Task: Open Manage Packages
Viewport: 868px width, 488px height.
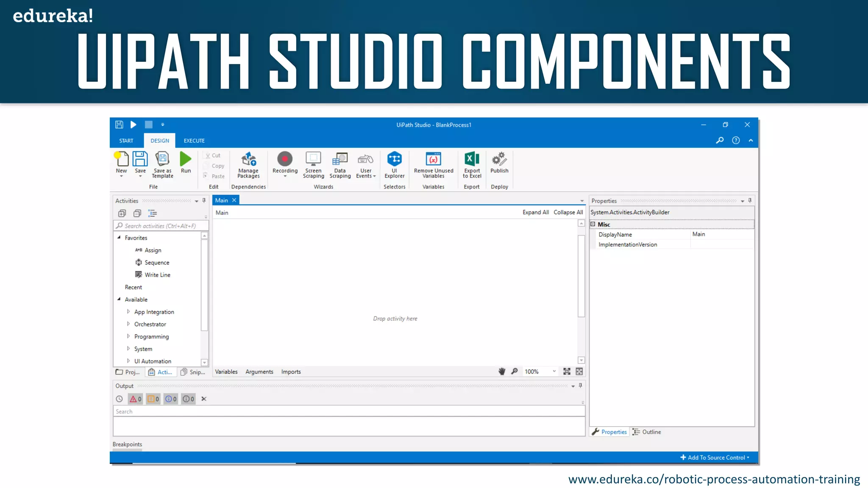Action: pos(248,159)
